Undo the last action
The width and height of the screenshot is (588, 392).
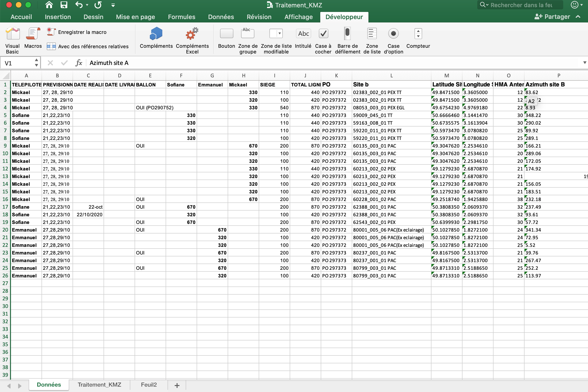(x=79, y=5)
